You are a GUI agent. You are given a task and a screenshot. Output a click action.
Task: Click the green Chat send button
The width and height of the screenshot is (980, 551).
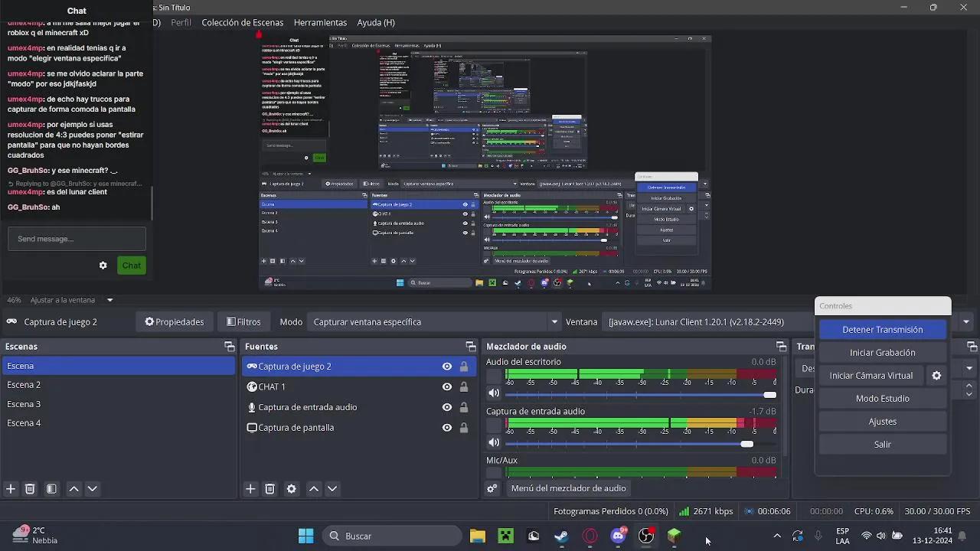[x=132, y=266]
